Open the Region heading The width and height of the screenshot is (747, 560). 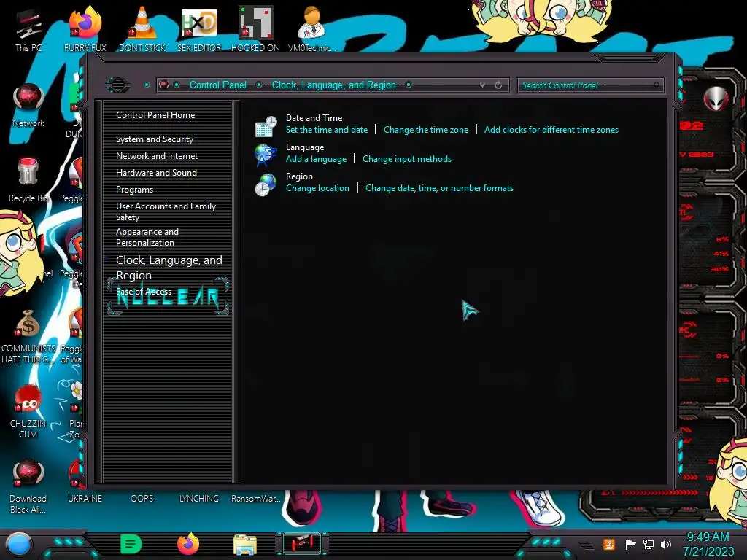tap(299, 176)
